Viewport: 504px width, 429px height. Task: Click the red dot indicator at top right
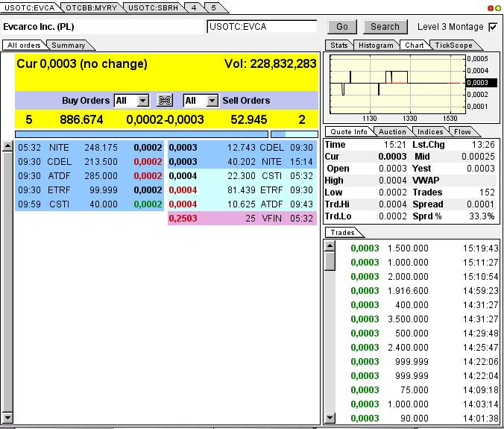[491, 8]
